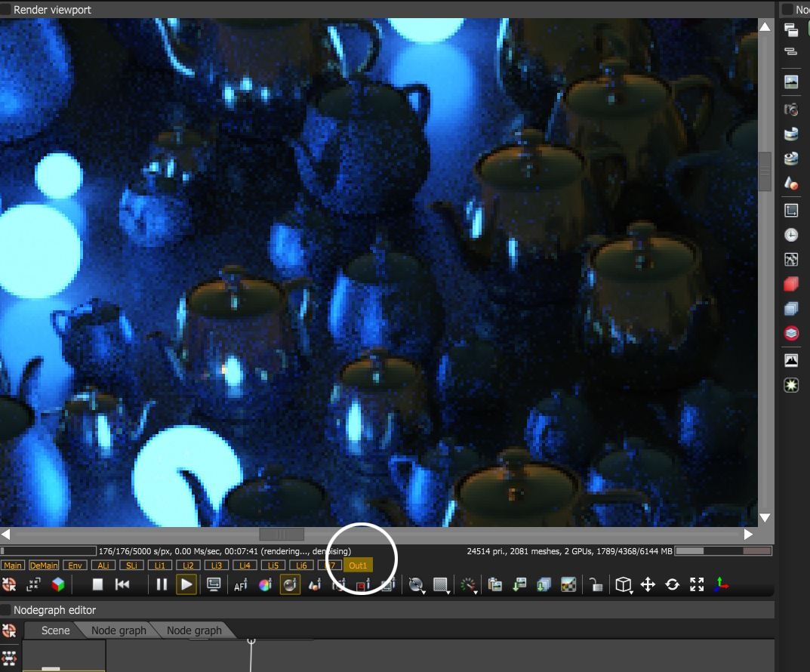Select the white balance color wheel picker

[x=264, y=584]
